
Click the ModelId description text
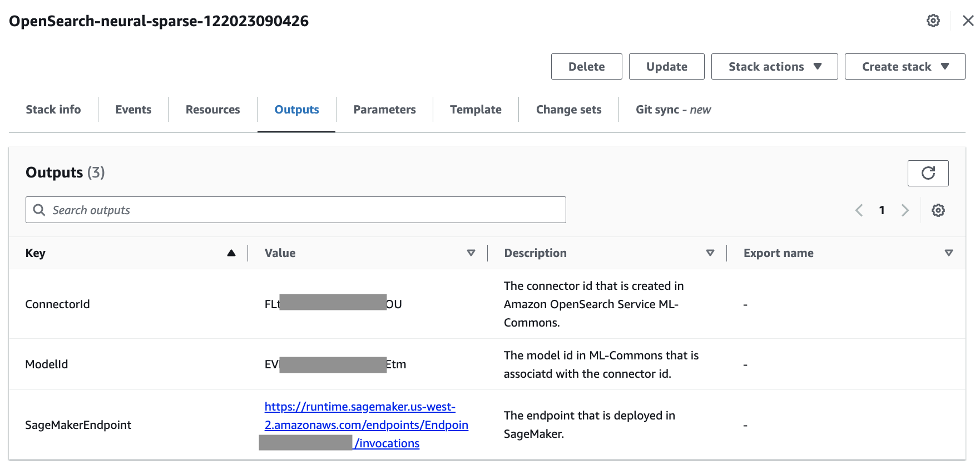[601, 364]
